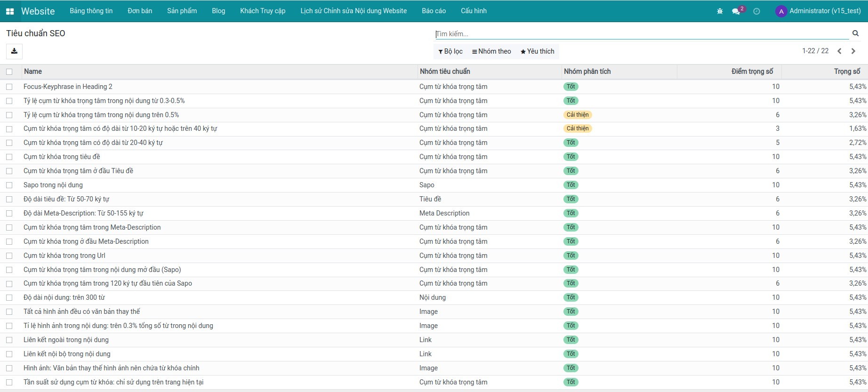Open the Nhóm theo grouping dropdown
Viewport: 868px width, 392px height.
(491, 51)
